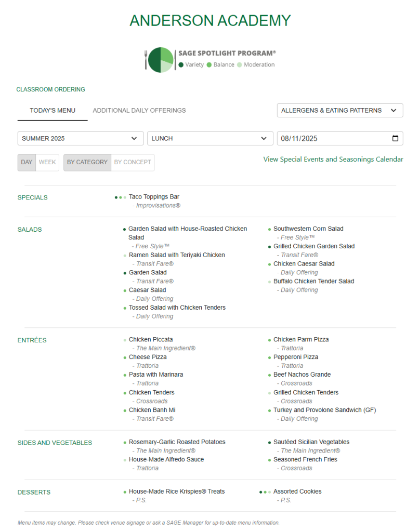Select Buffalo Chicken Tender Salad
419x532 pixels.
click(314, 281)
